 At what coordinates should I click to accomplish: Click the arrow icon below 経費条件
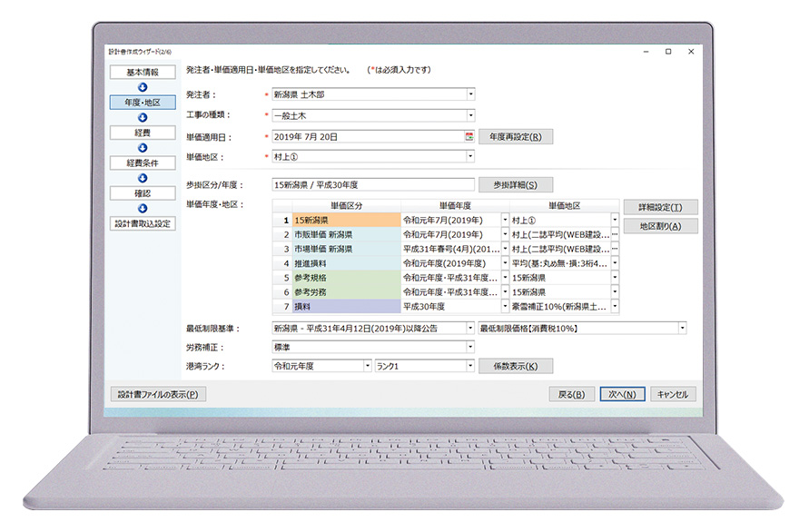click(143, 178)
